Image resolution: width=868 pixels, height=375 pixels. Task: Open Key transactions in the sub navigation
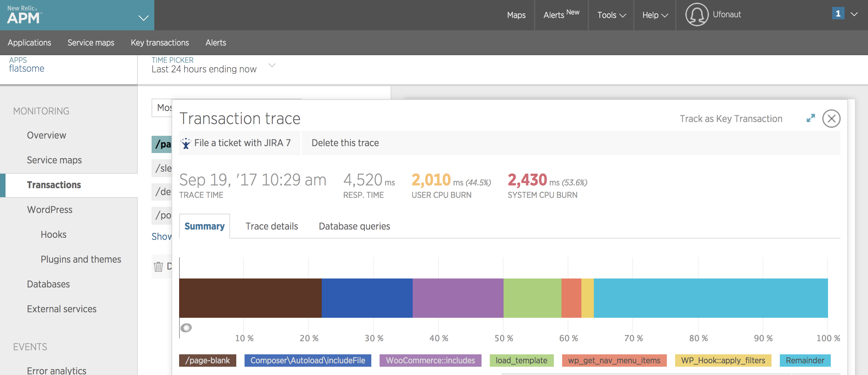(160, 42)
